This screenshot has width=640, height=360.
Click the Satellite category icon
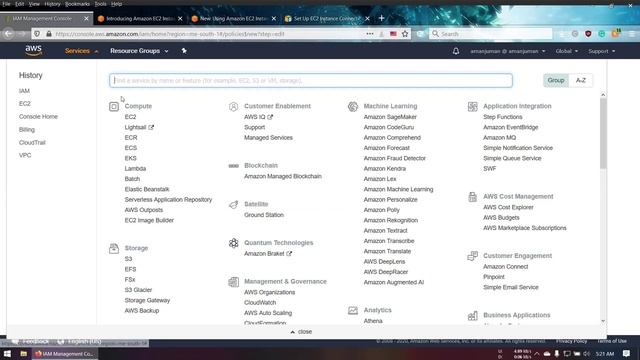[233, 204]
